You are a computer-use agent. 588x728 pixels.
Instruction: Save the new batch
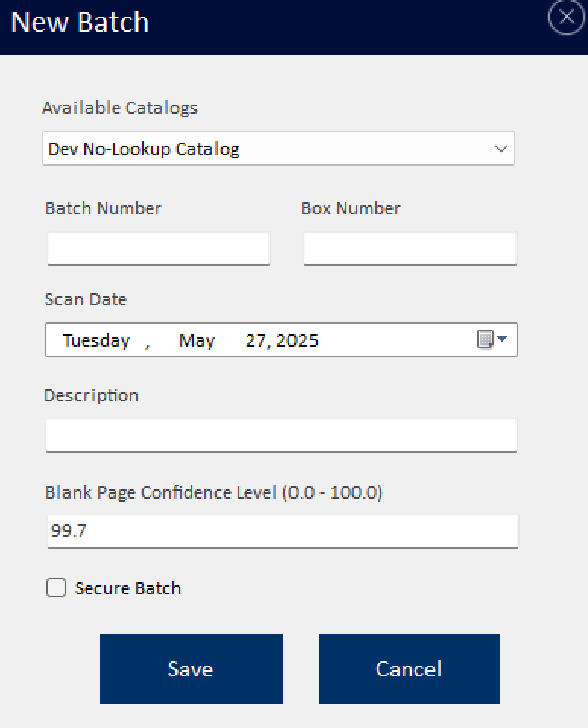click(191, 669)
